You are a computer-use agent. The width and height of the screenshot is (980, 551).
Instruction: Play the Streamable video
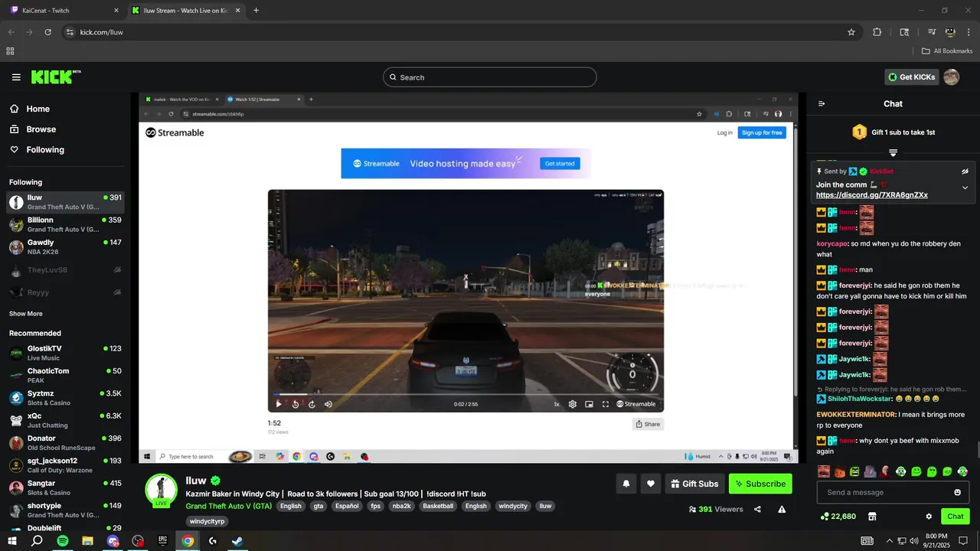coord(279,404)
